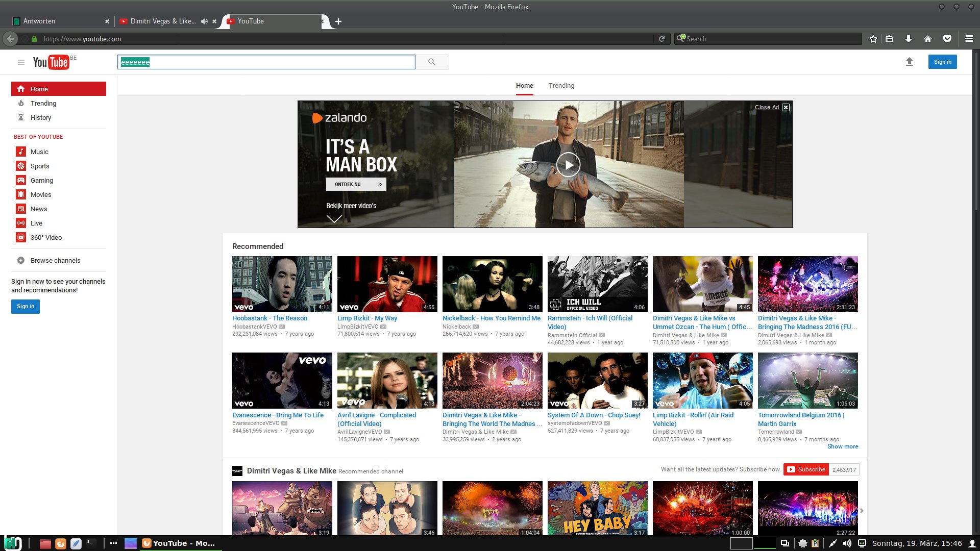
Task: Close the Antworten tab
Action: (x=107, y=21)
